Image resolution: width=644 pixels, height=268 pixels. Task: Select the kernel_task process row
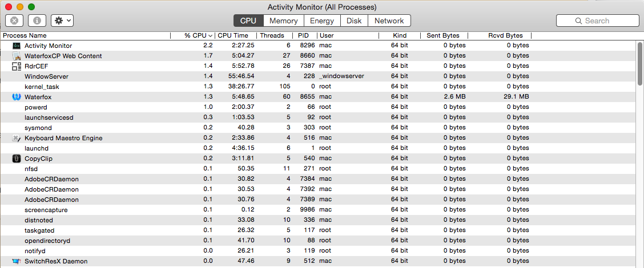coord(319,87)
